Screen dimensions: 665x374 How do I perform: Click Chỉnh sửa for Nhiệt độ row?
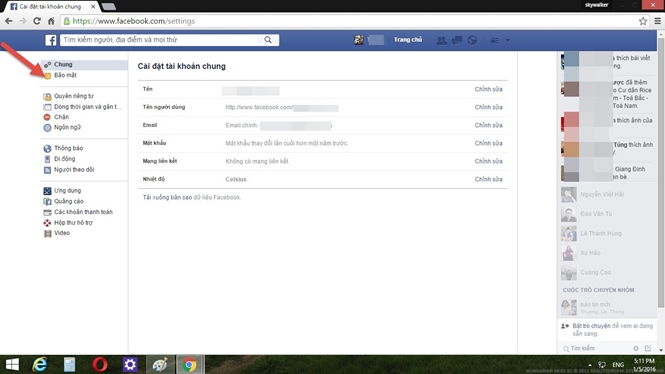tap(489, 179)
